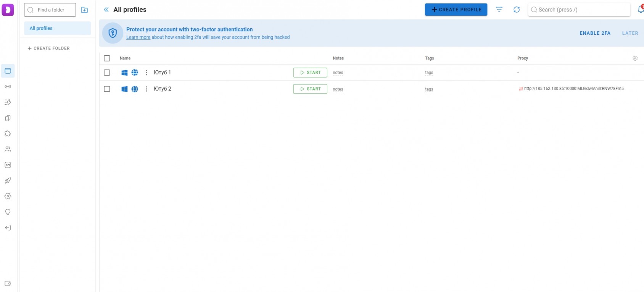The image size is (644, 292).
Task: Open the Proxies link sidebar icon
Action: [8, 87]
